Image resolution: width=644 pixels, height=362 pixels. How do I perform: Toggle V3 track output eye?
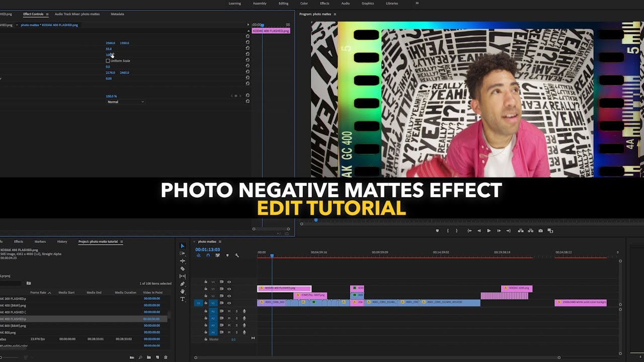point(229,289)
